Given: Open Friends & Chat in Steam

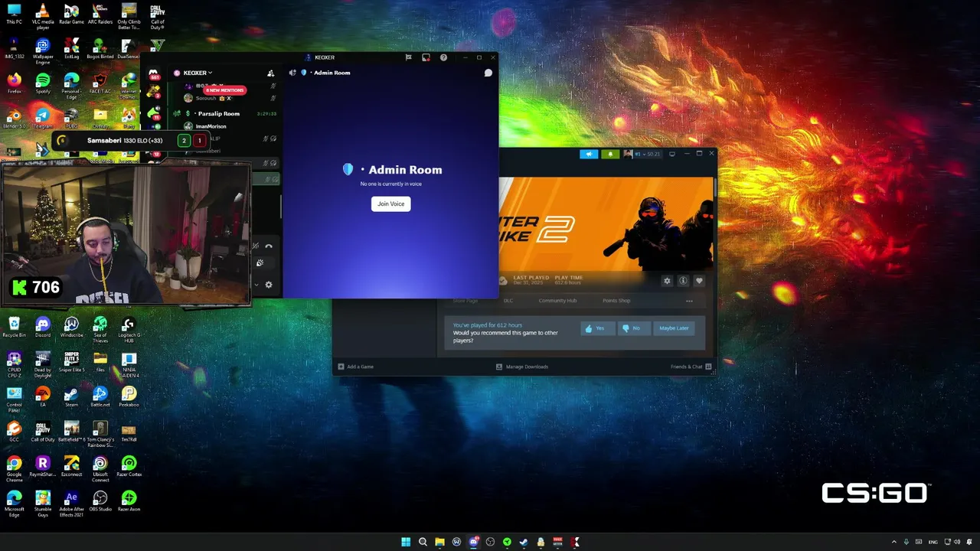Looking at the screenshot, I should tap(691, 367).
